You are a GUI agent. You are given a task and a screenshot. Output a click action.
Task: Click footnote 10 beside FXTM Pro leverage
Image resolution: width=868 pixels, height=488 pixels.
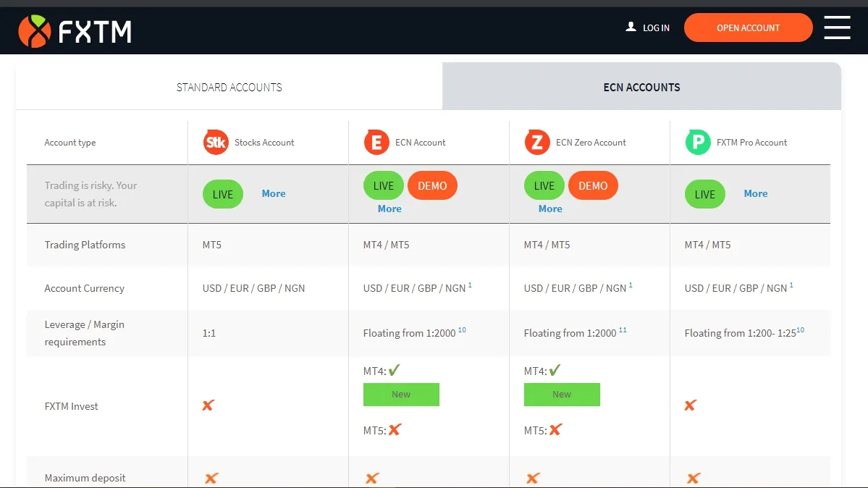pos(800,329)
